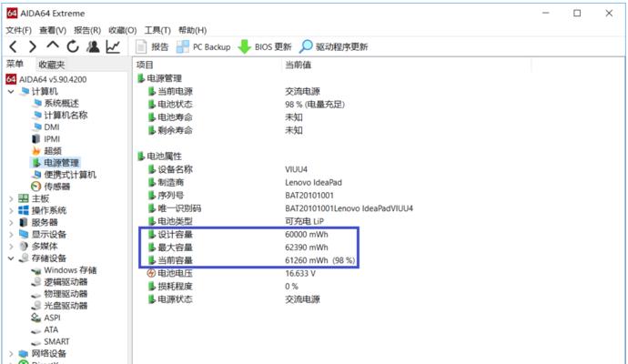Expand the 显示设备 tree node
Screen dimensions: 628x364
(11, 235)
